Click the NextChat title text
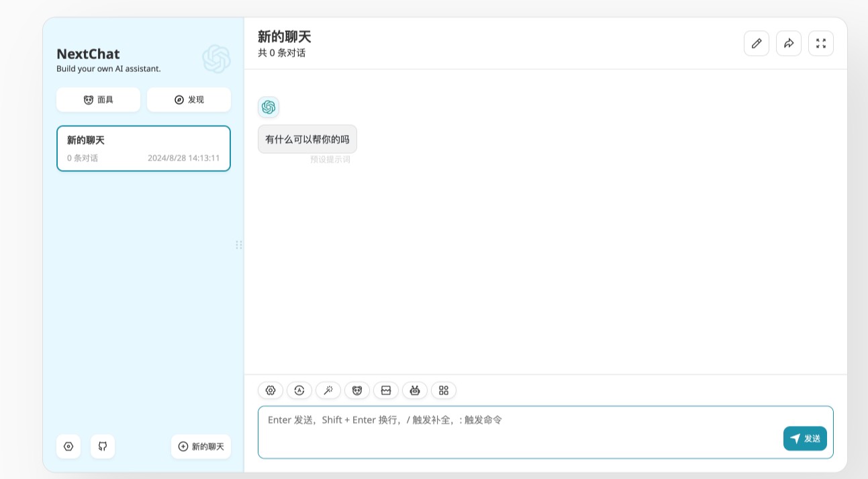Screen dimensions: 868x479 88,54
